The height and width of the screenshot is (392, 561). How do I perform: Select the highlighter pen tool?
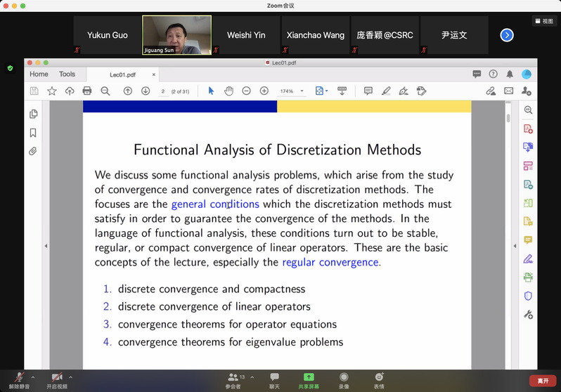pyautogui.click(x=386, y=91)
